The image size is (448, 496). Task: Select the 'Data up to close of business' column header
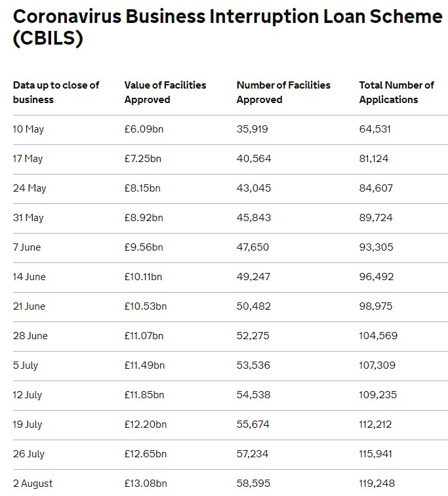[56, 93]
